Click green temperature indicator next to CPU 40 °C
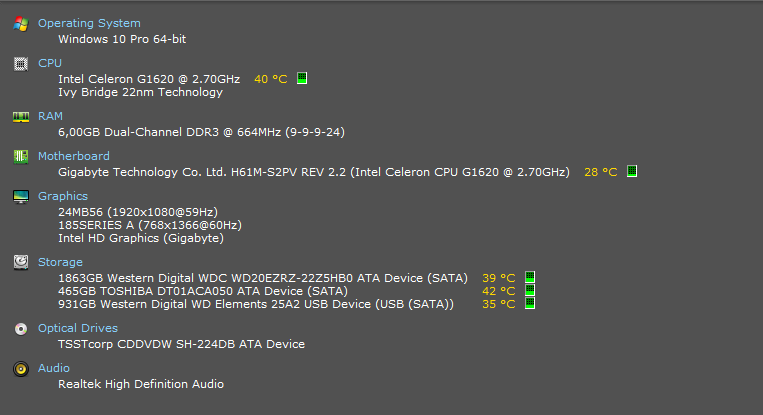763x415 pixels. point(302,78)
